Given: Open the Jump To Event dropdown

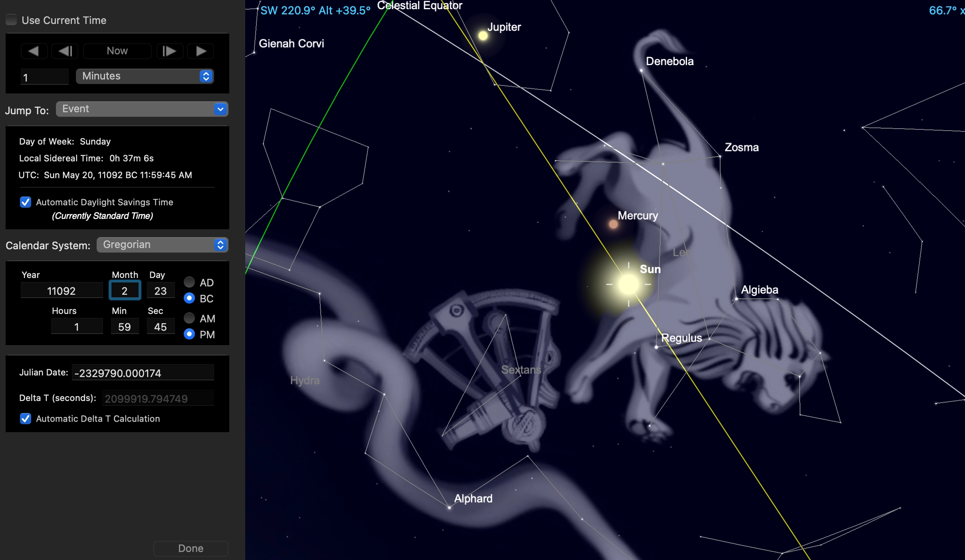Looking at the screenshot, I should pos(142,109).
